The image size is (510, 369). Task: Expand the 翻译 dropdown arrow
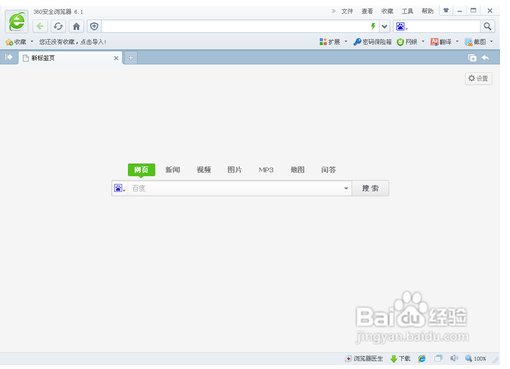[457, 42]
